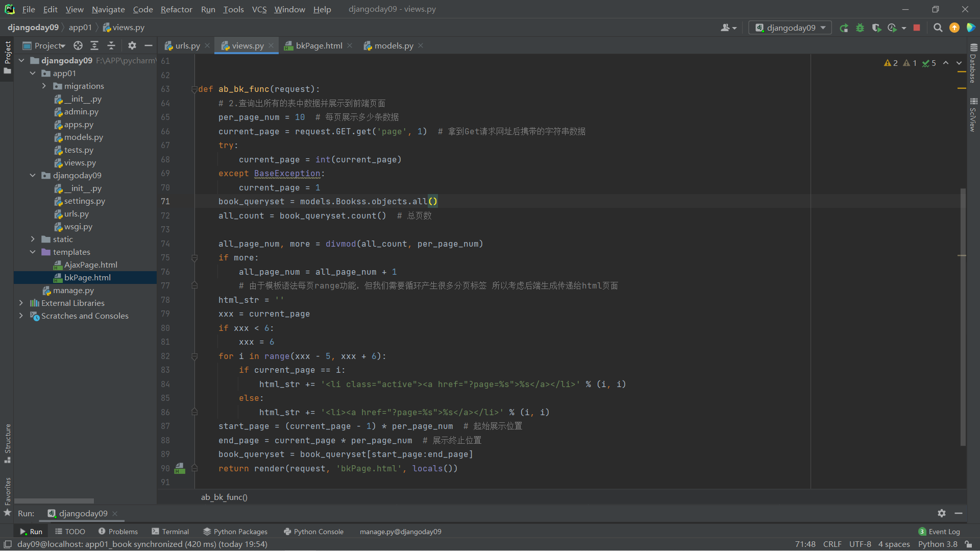
Task: Click the Select Opened File target icon
Action: coord(78,46)
